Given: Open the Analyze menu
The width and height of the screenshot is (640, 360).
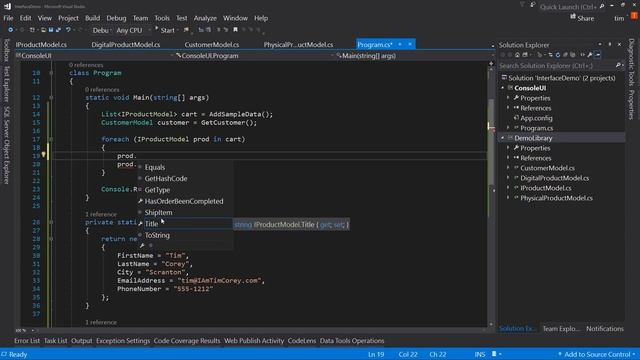Looking at the screenshot, I should point(205,18).
